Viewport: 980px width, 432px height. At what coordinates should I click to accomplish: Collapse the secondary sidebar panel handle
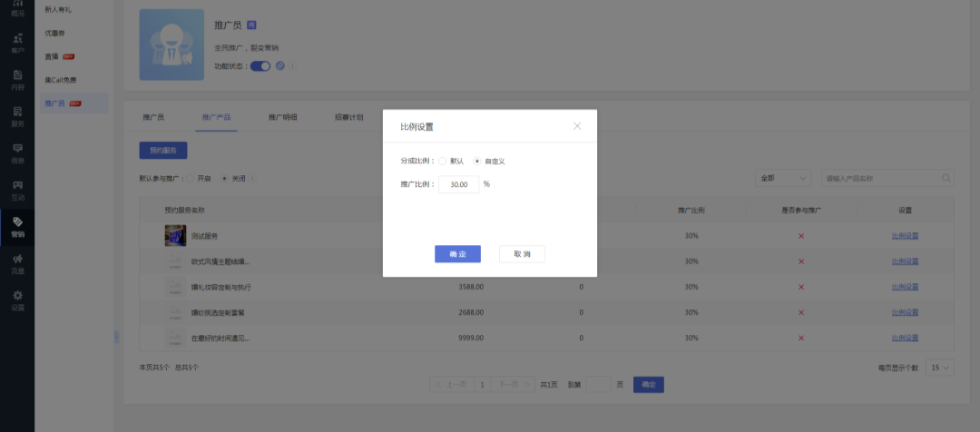click(116, 337)
